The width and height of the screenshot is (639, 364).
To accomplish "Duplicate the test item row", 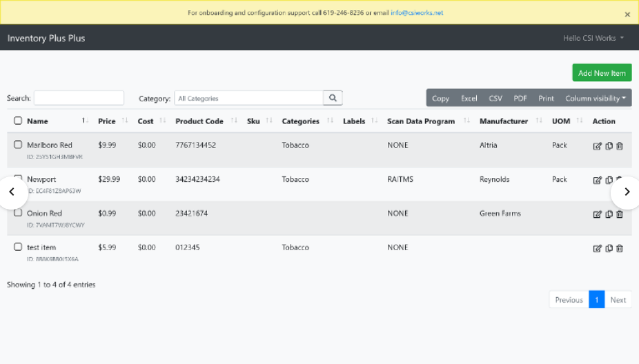I will tap(609, 248).
